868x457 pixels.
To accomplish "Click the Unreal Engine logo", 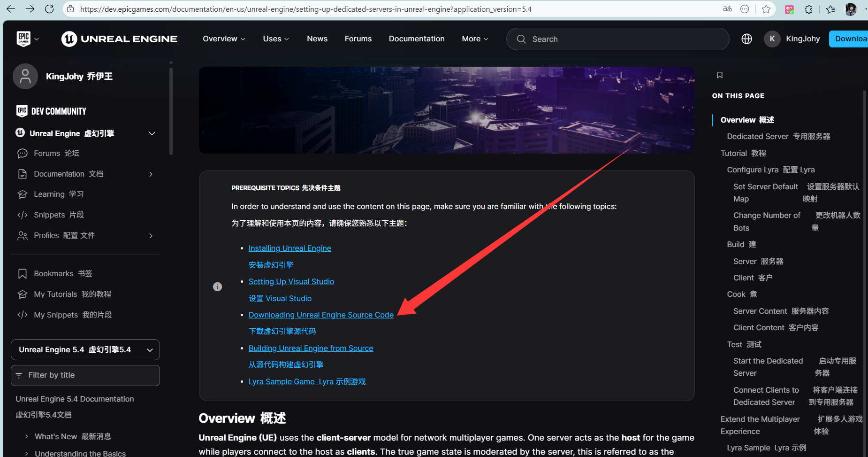I will pyautogui.click(x=119, y=39).
